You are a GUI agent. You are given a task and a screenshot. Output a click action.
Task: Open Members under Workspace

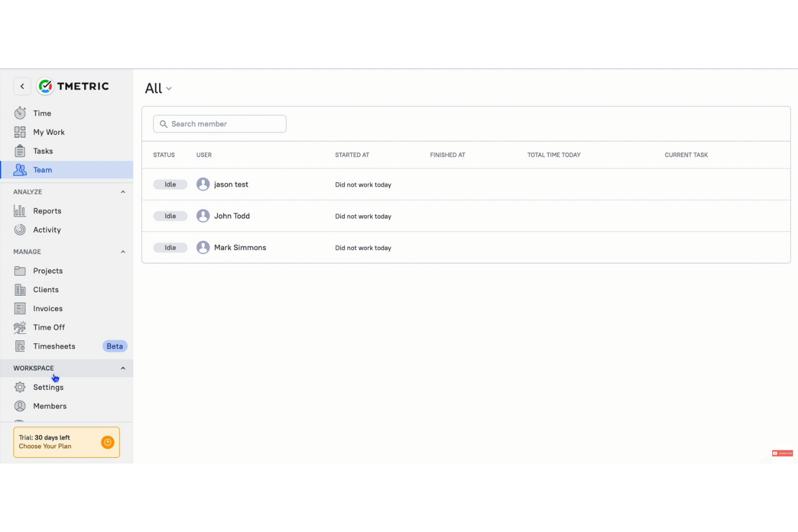pyautogui.click(x=50, y=406)
